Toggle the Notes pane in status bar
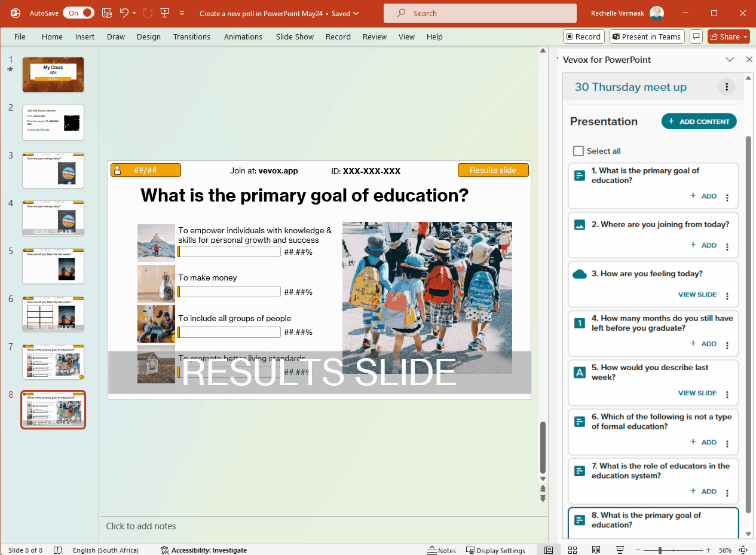The width and height of the screenshot is (756, 555). pos(442,550)
